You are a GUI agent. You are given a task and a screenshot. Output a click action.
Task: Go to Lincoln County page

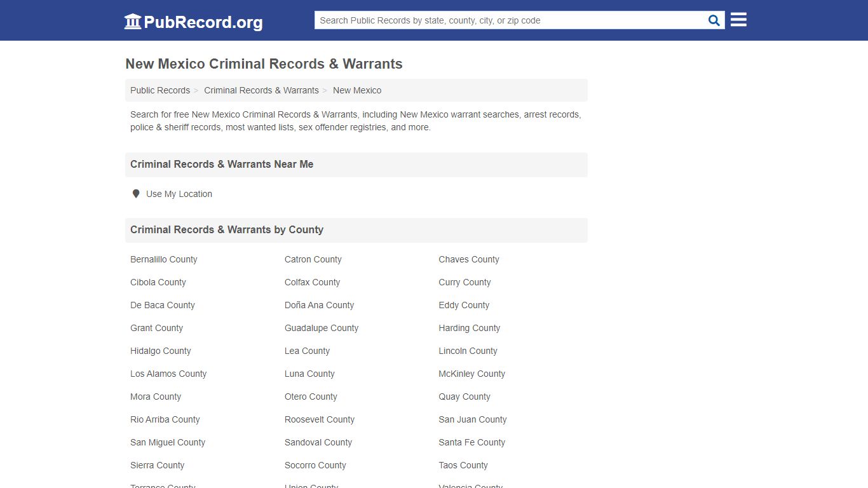[x=468, y=351]
